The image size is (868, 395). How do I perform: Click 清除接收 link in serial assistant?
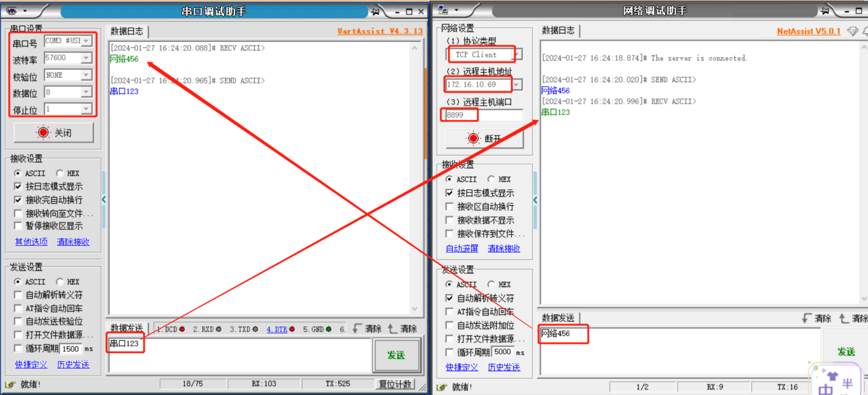coord(73,241)
